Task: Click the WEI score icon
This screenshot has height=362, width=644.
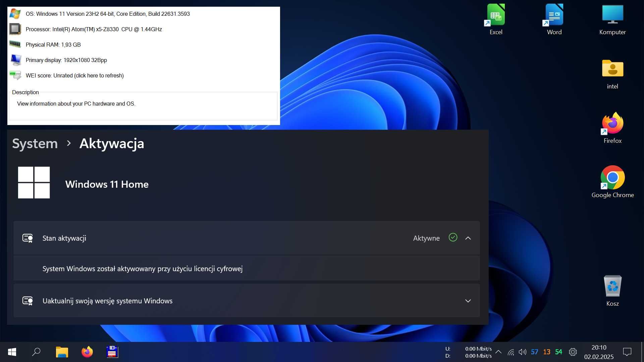Action: [x=15, y=75]
